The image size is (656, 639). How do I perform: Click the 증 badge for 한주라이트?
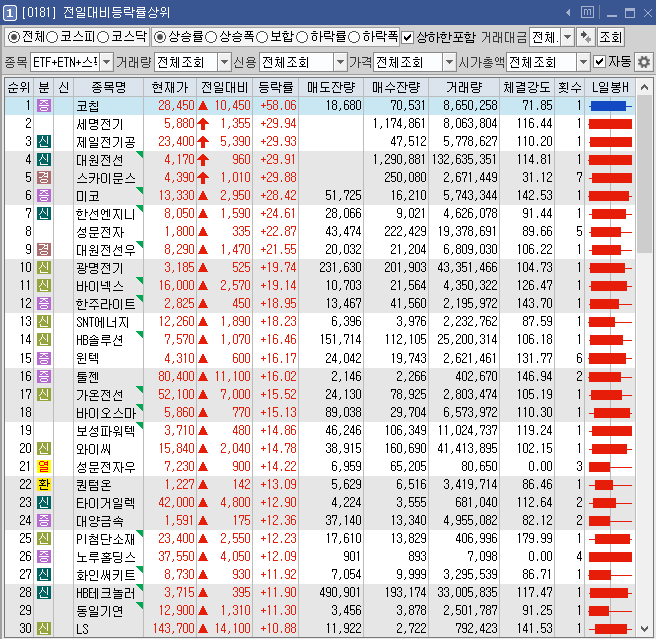click(x=44, y=303)
